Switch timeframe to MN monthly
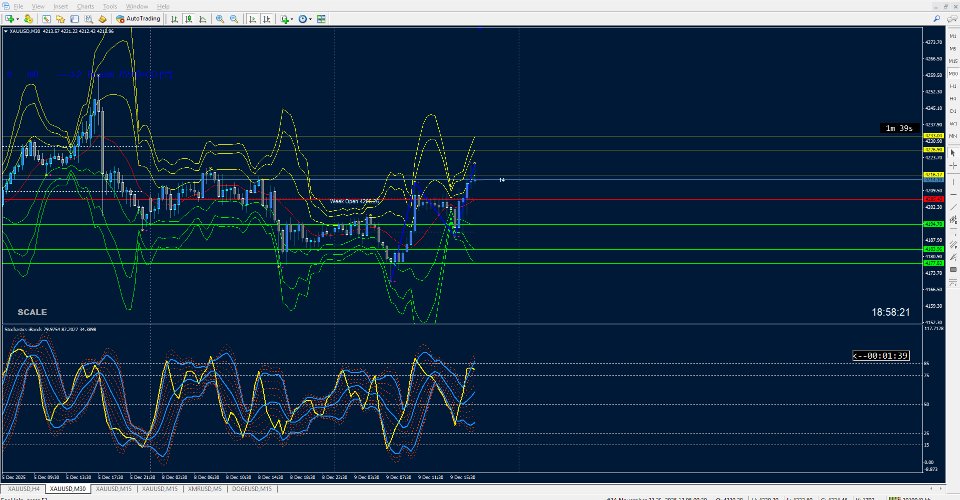 point(953,136)
